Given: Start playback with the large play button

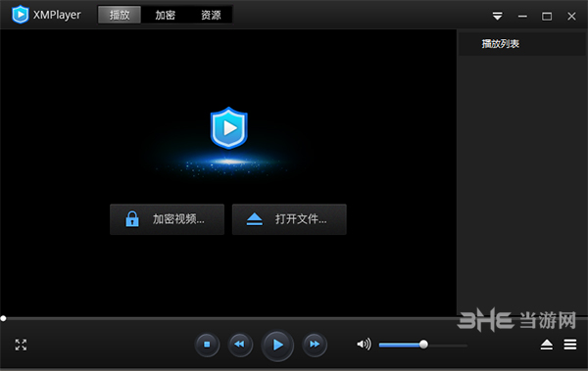Looking at the screenshot, I should click(277, 345).
